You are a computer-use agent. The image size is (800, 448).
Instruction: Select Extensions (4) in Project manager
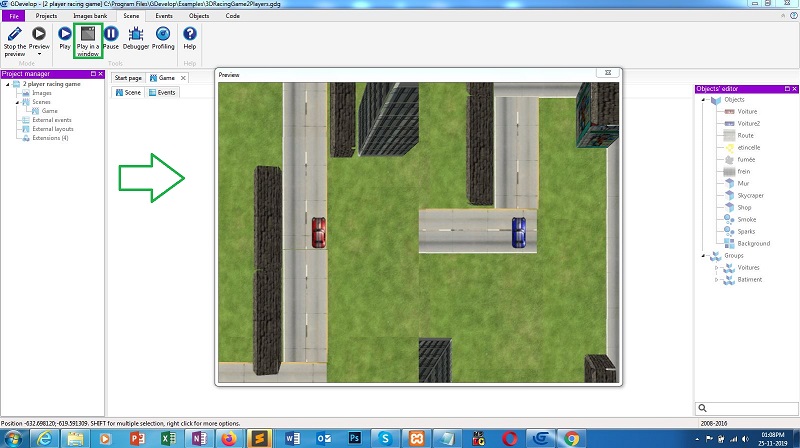pyautogui.click(x=50, y=138)
